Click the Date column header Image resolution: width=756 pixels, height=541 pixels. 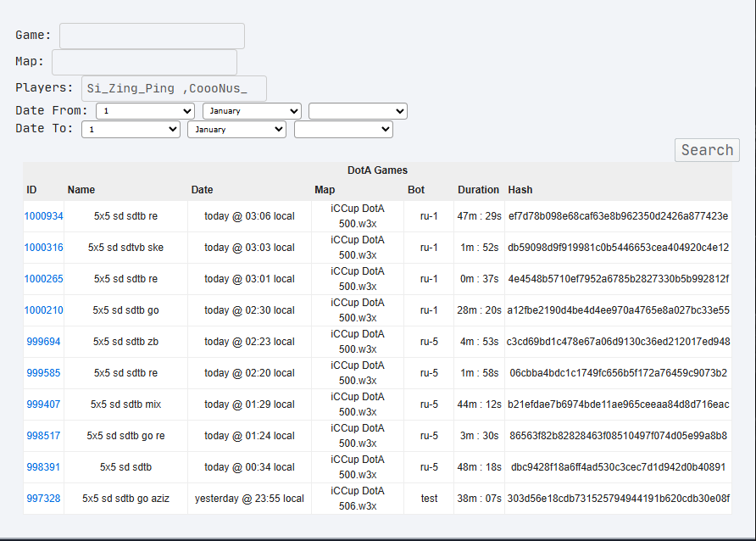click(x=202, y=189)
